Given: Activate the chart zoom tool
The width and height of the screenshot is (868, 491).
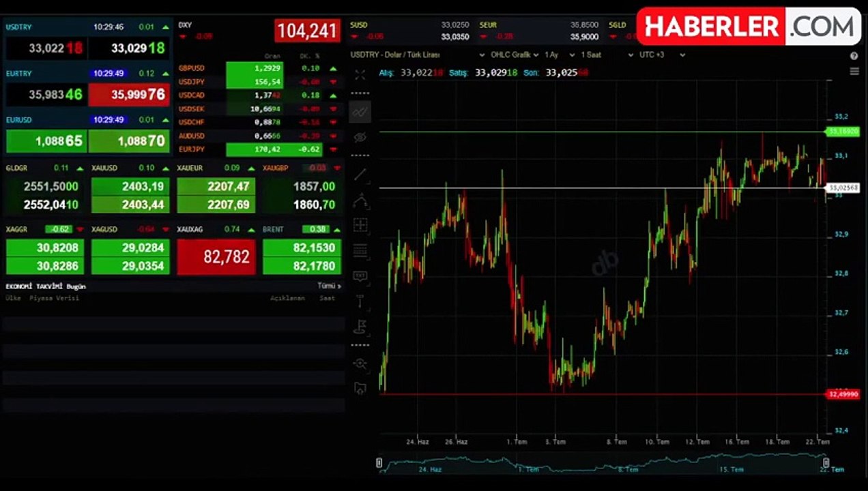Looking at the screenshot, I should (360, 363).
